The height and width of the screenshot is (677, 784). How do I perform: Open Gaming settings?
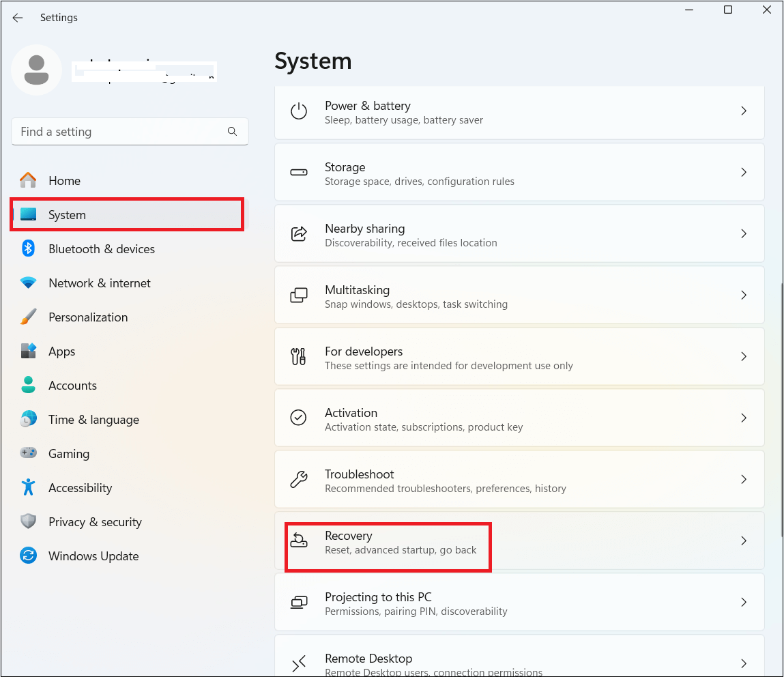click(x=130, y=453)
